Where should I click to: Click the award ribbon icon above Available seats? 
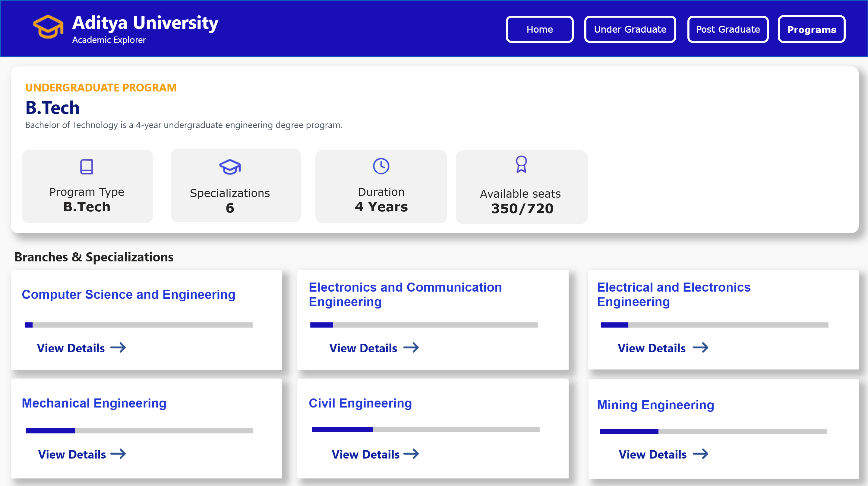[521, 166]
